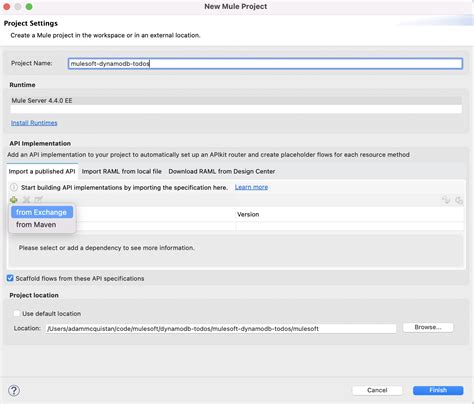474x404 pixels.
Task: Click the last greyed icon at the toolbar's right end
Action: (459, 200)
